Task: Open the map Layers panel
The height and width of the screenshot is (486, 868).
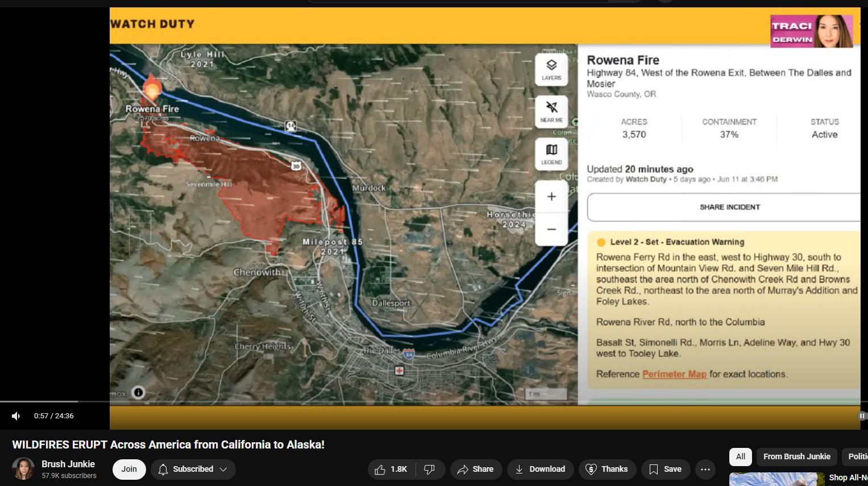Action: coord(551,69)
